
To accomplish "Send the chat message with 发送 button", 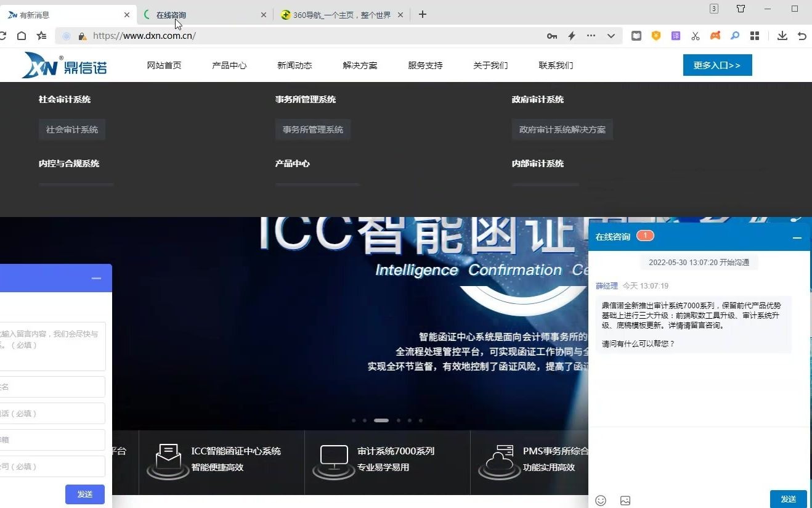I will click(788, 499).
